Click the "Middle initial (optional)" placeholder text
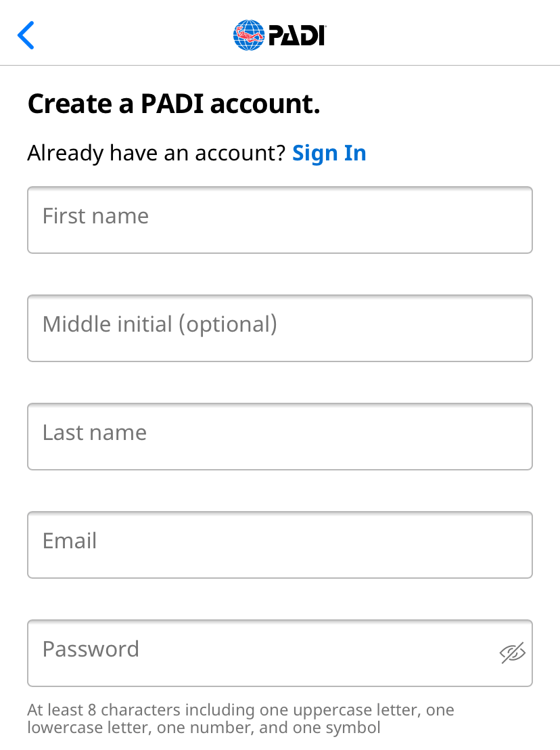The height and width of the screenshot is (750, 560). tap(160, 324)
